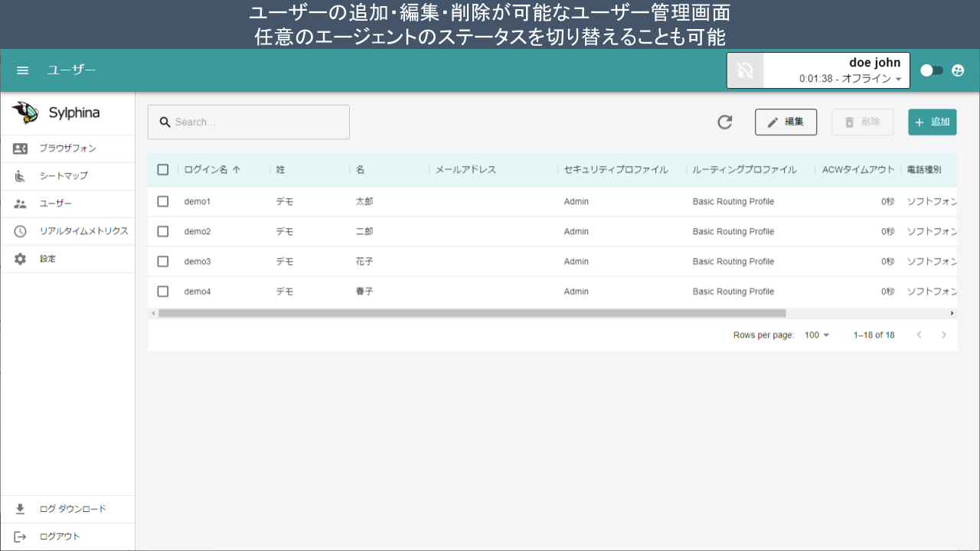Sort by ログイン名 column header
The image size is (980, 551).
pyautogui.click(x=207, y=170)
